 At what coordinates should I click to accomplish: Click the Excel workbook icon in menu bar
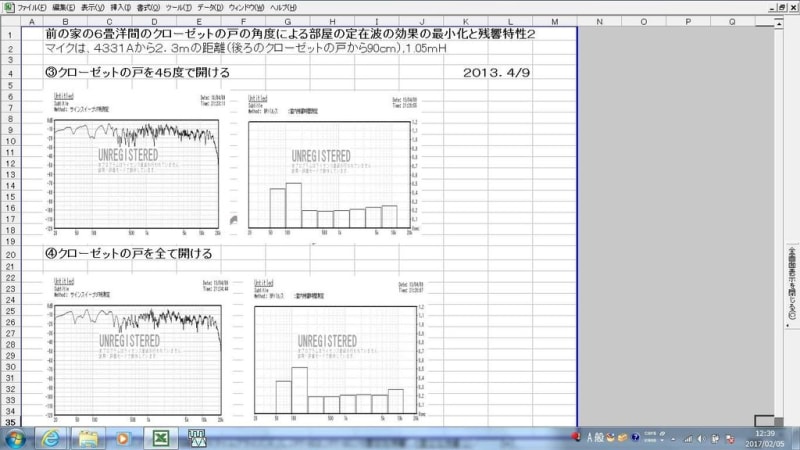tap(9, 7)
